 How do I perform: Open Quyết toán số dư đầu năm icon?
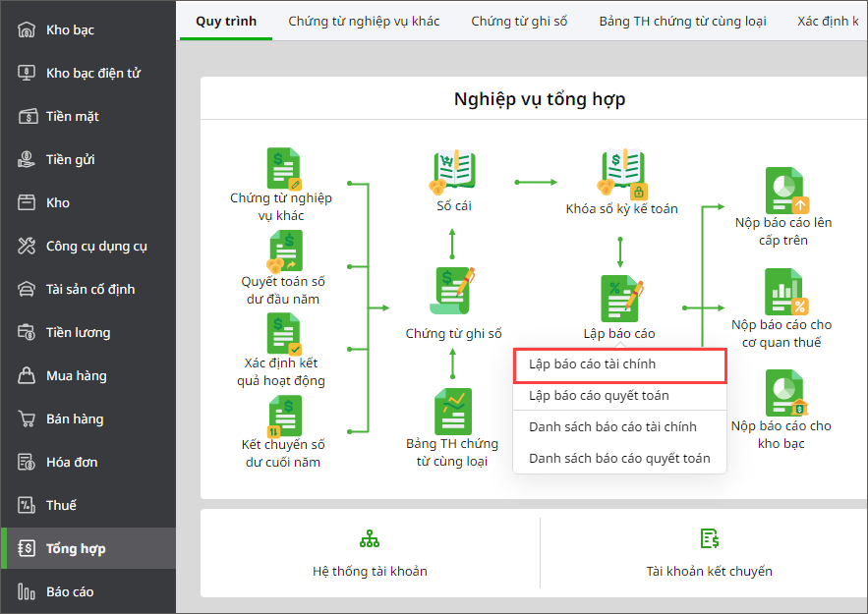click(x=284, y=252)
